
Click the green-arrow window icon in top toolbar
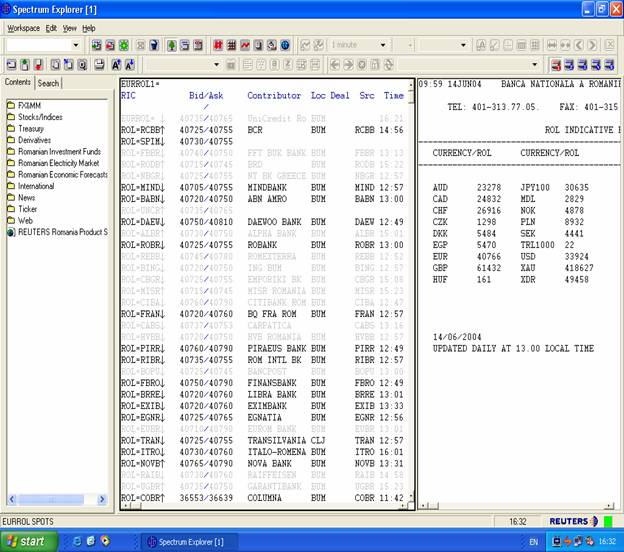[x=96, y=45]
